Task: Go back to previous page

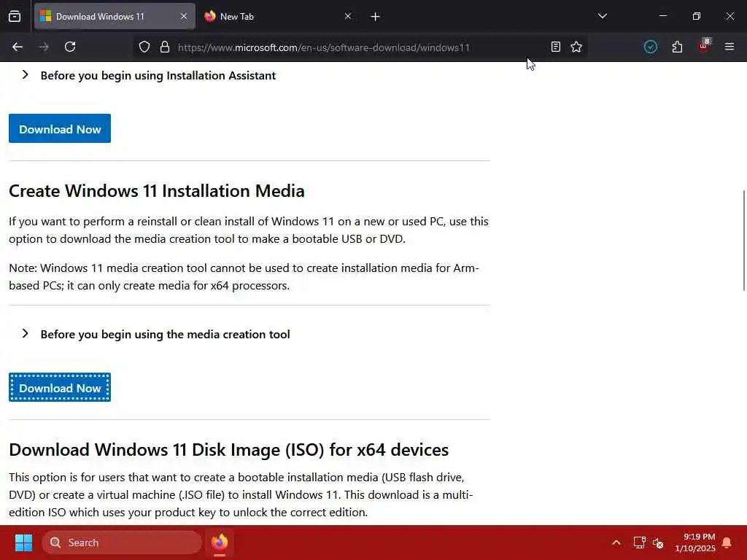Action: 18,47
